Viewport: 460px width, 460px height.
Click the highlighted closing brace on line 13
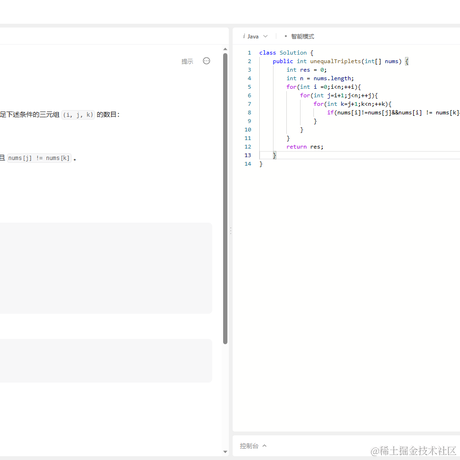(274, 155)
